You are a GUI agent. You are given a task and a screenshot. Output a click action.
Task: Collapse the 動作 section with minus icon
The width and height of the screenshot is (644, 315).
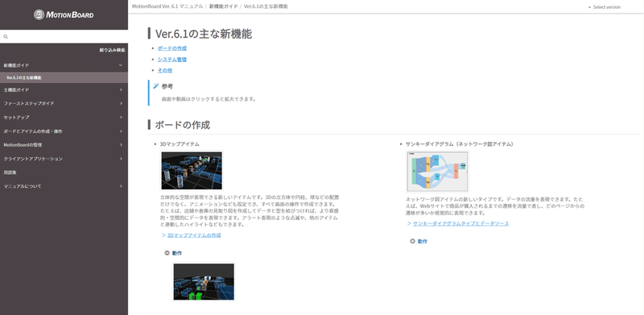coord(167,253)
